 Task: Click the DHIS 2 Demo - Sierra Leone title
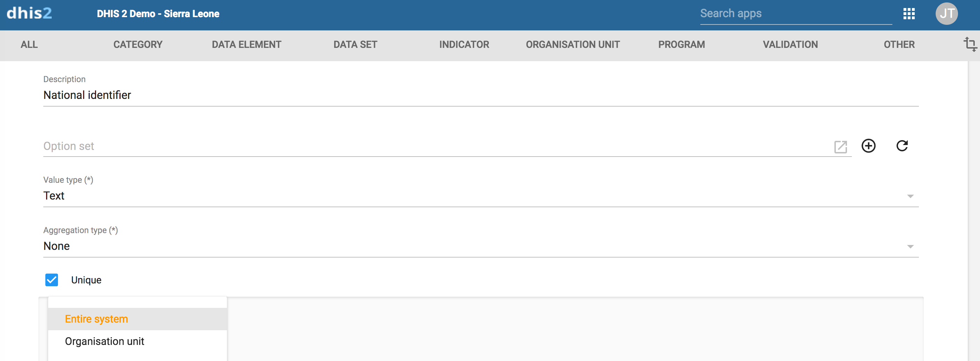click(x=158, y=14)
